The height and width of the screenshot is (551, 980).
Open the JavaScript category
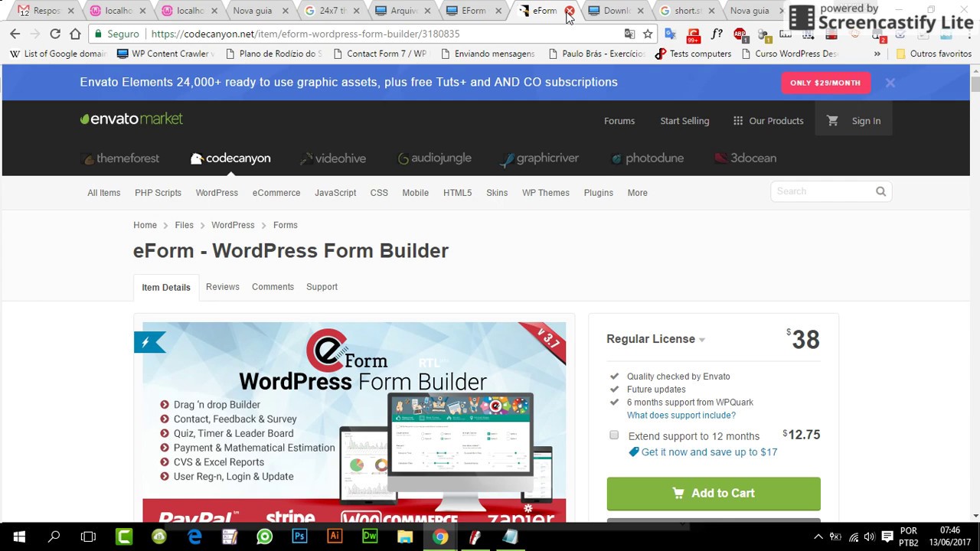tap(335, 193)
